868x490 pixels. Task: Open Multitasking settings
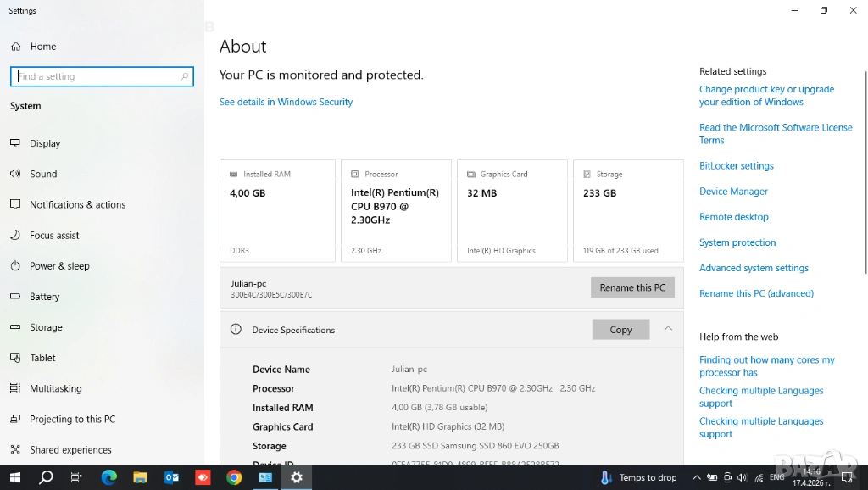click(x=55, y=388)
